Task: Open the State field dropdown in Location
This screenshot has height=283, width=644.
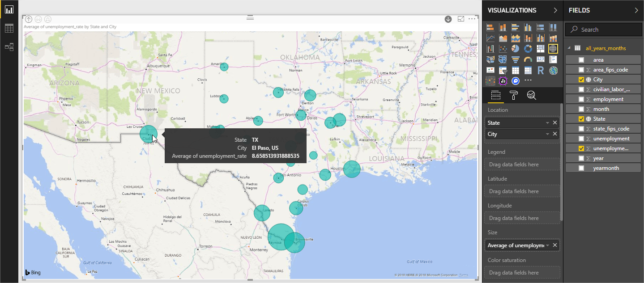Action: pos(547,122)
